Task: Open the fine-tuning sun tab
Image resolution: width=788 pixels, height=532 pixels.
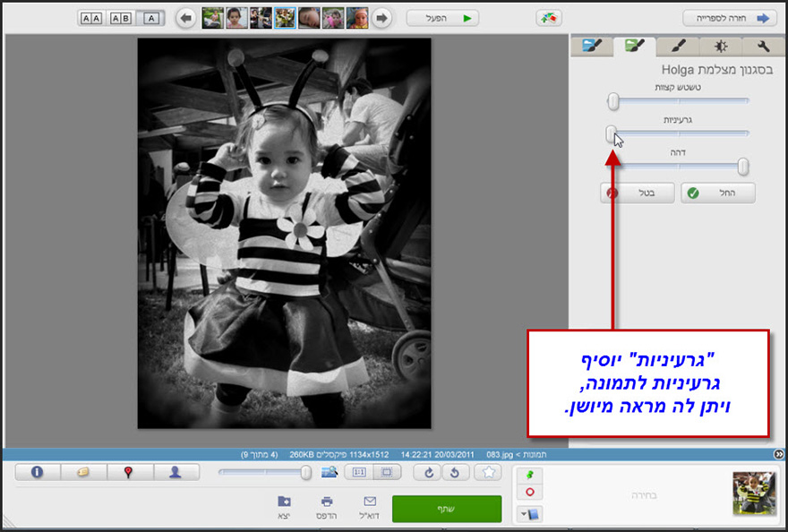Action: pyautogui.click(x=719, y=45)
